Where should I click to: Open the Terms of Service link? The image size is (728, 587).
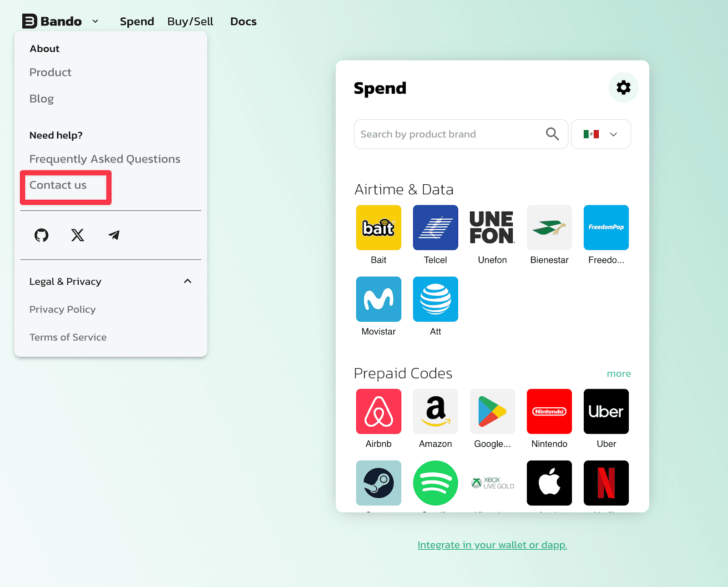tap(68, 337)
